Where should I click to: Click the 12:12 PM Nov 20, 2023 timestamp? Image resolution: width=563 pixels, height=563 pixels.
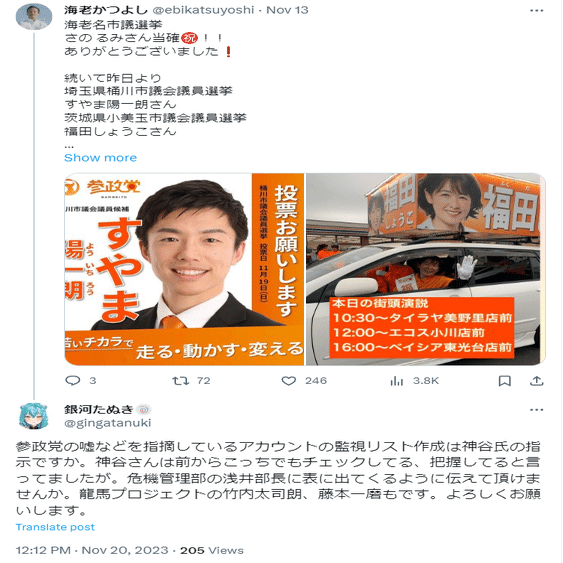(x=92, y=550)
